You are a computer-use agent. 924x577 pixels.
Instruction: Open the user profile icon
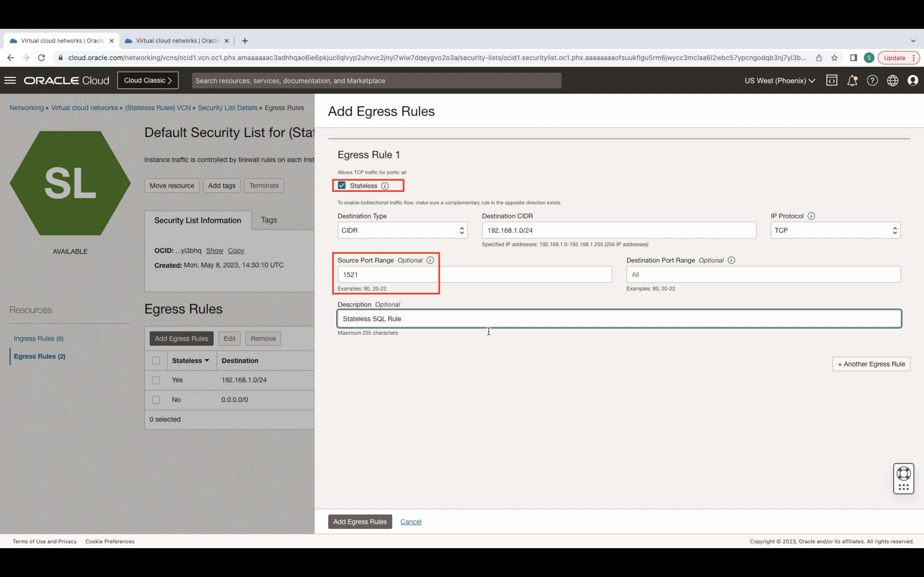[913, 80]
